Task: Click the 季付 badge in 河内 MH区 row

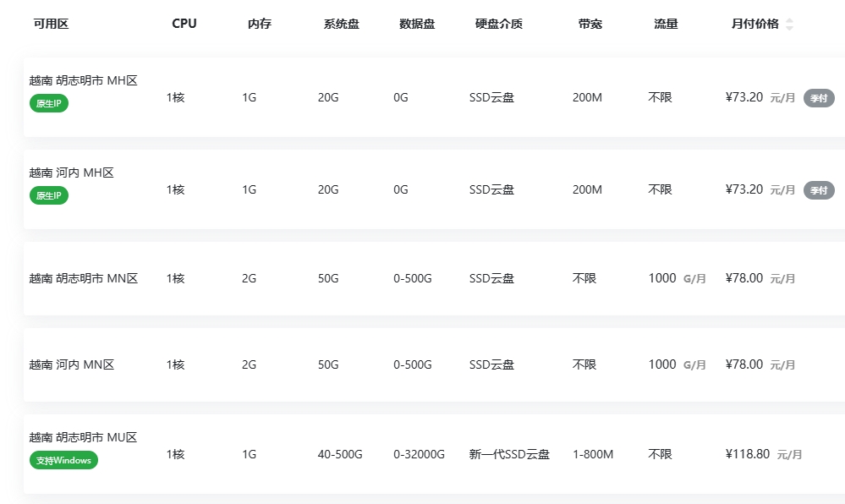Action: [x=819, y=190]
